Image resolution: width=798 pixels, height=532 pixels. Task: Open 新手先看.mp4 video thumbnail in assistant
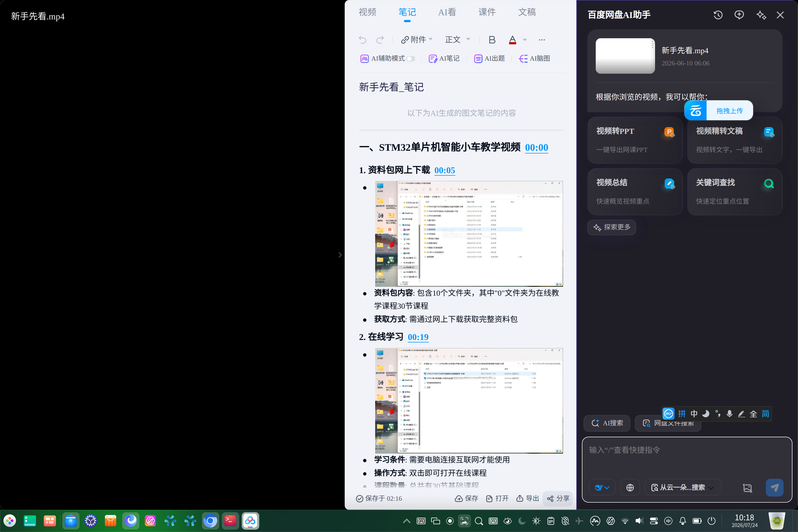[625, 56]
